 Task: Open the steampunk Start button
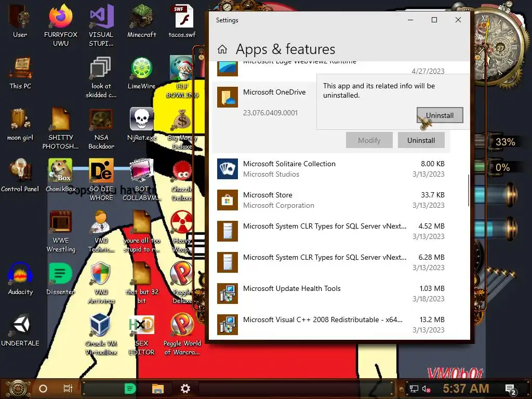pos(18,389)
